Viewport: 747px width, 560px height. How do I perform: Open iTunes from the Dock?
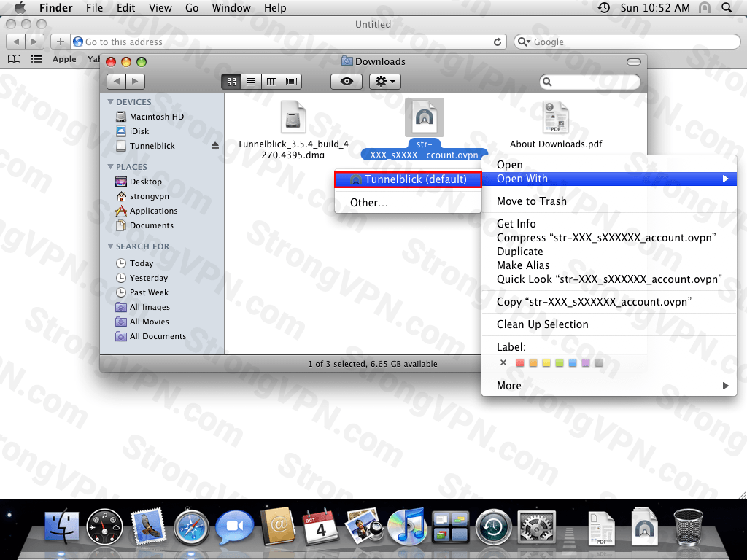(407, 526)
